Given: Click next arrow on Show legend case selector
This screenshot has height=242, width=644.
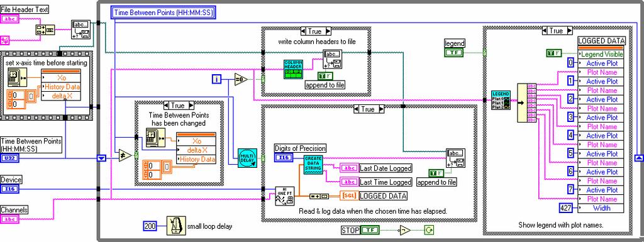Looking at the screenshot, I should [x=569, y=31].
